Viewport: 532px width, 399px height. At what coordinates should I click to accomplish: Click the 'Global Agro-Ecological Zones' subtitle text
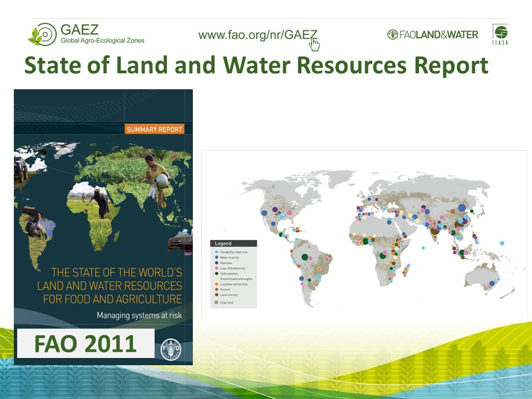click(103, 40)
